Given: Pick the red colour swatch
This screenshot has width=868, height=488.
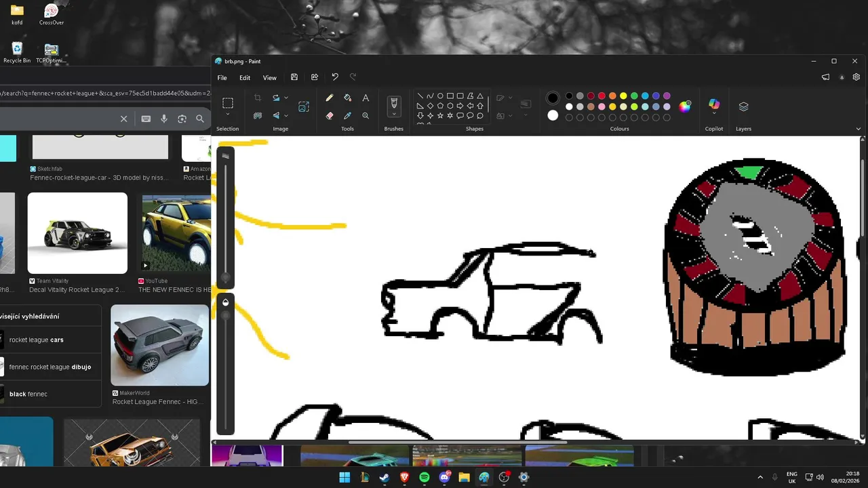Looking at the screenshot, I should (x=601, y=96).
